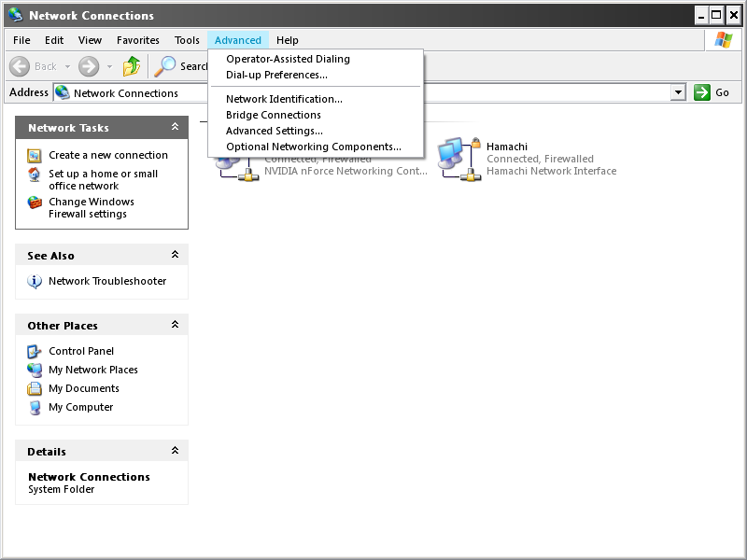Collapse the See Also panel

[175, 254]
